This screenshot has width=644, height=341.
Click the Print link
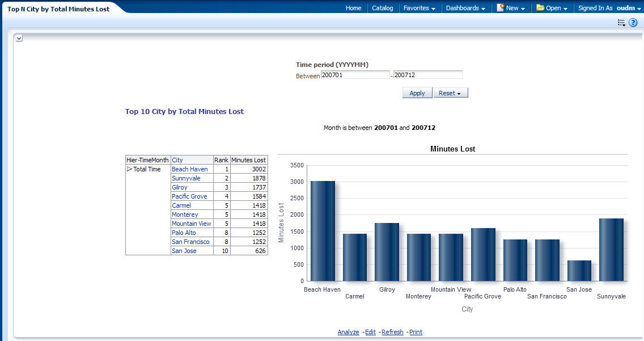click(x=416, y=332)
